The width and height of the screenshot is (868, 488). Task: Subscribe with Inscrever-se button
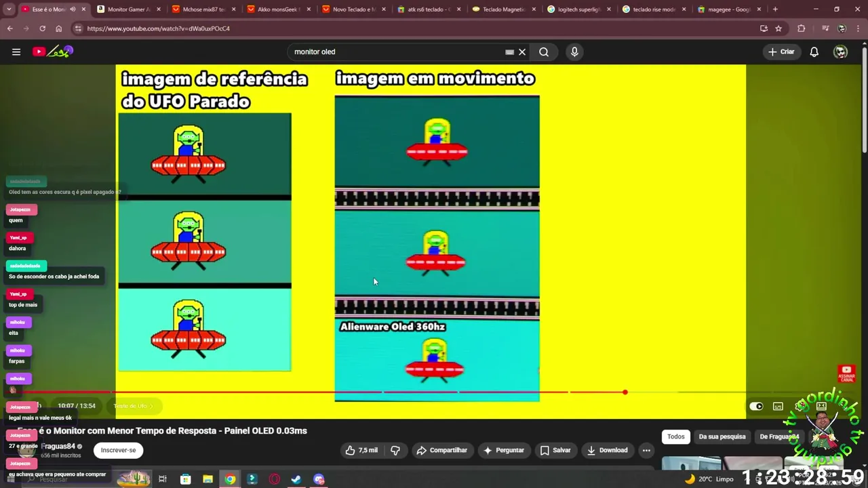click(x=118, y=450)
